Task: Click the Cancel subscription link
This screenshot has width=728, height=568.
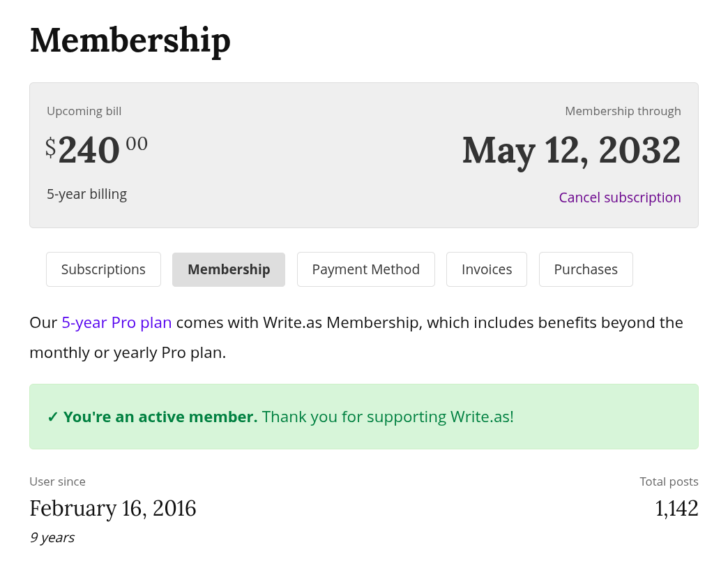Action: click(x=620, y=197)
